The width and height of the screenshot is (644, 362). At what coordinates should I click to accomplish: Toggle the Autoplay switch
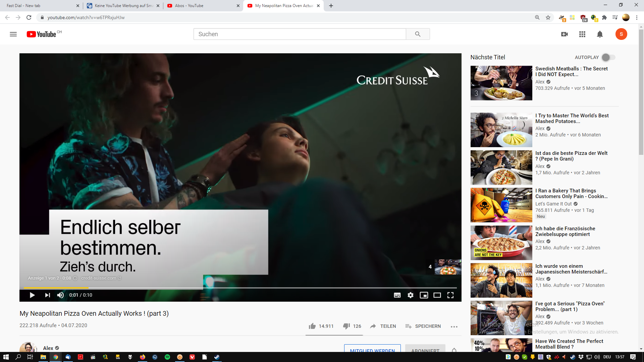(608, 57)
